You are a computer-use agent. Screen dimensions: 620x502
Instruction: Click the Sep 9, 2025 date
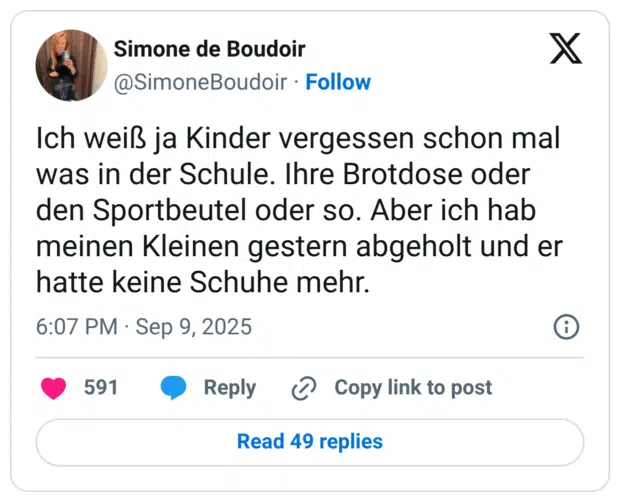point(193,327)
